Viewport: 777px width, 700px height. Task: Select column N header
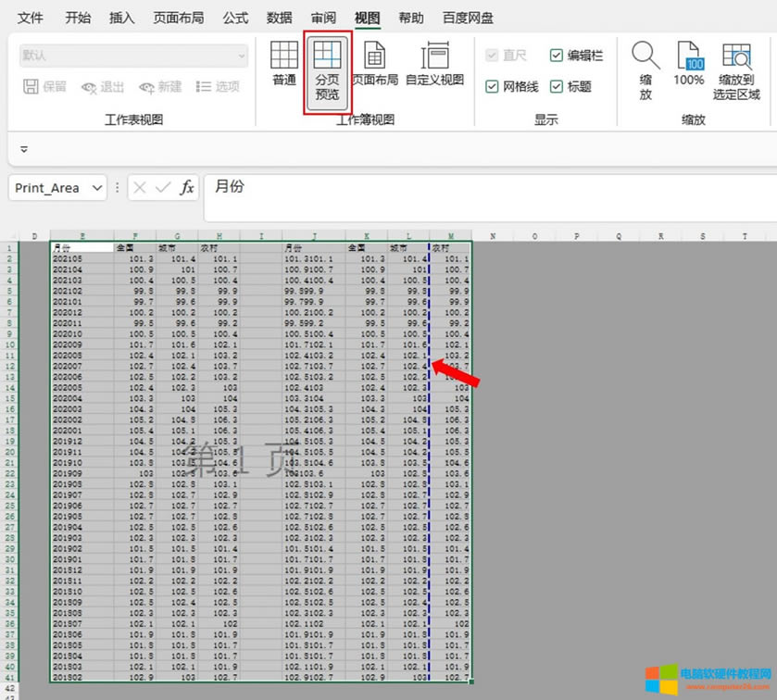pos(493,236)
